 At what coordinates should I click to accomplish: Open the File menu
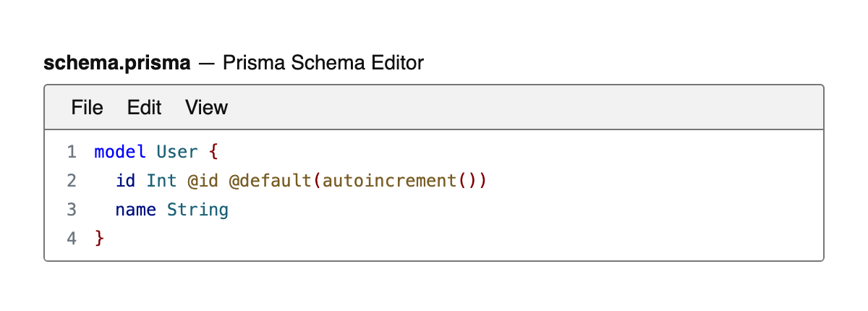(88, 108)
